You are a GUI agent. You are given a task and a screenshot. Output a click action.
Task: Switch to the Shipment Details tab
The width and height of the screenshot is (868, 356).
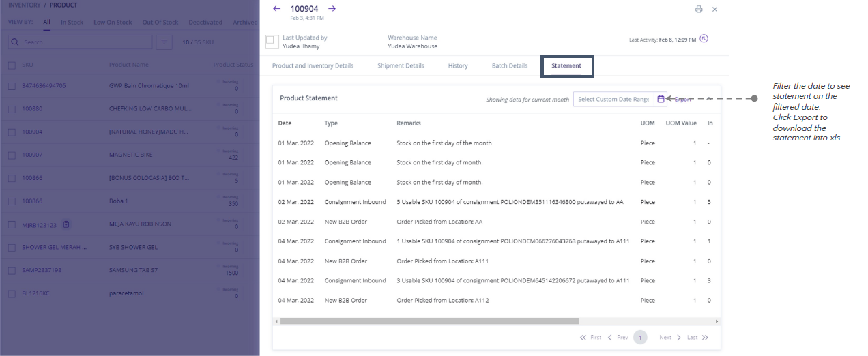pyautogui.click(x=401, y=66)
